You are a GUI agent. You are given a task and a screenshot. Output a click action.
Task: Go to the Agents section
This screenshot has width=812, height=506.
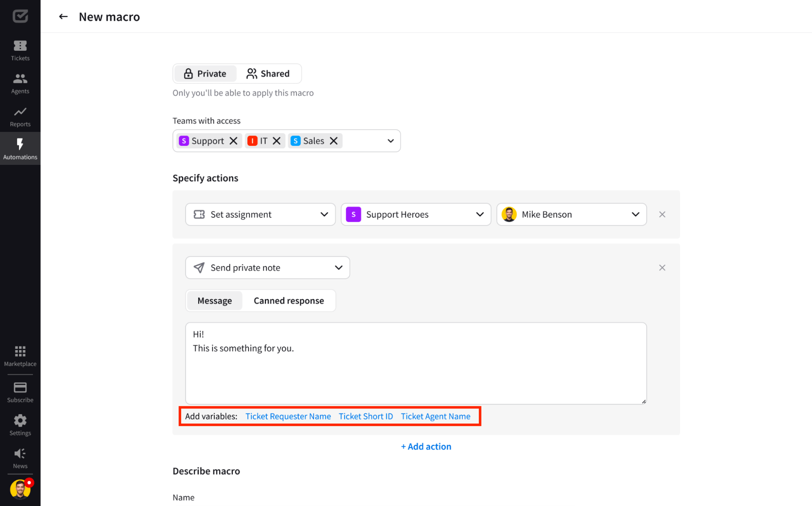coord(20,84)
